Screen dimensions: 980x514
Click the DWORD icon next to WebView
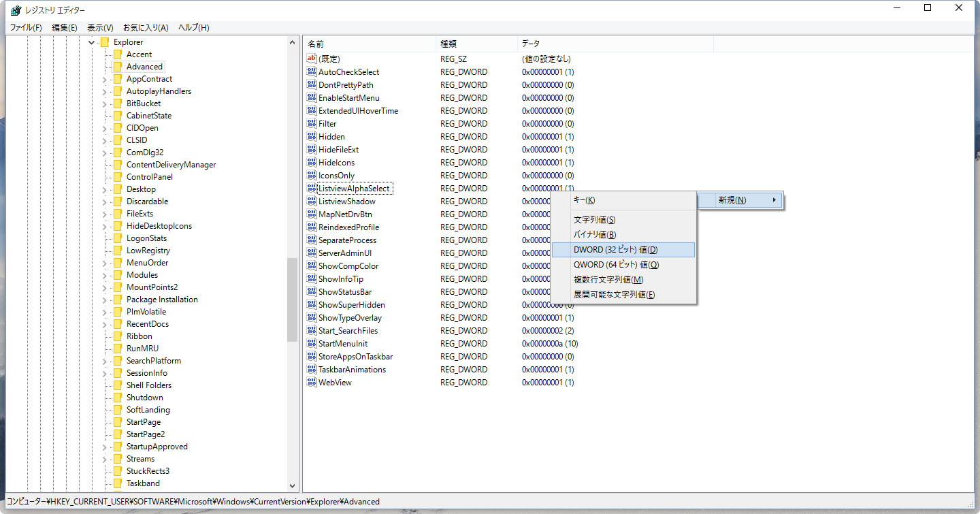pyautogui.click(x=312, y=383)
